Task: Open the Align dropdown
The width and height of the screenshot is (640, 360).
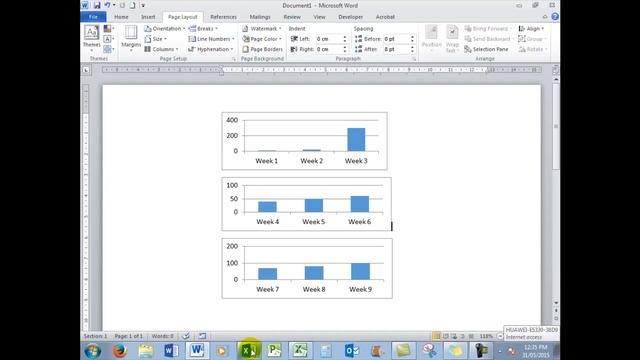Action: pyautogui.click(x=531, y=29)
